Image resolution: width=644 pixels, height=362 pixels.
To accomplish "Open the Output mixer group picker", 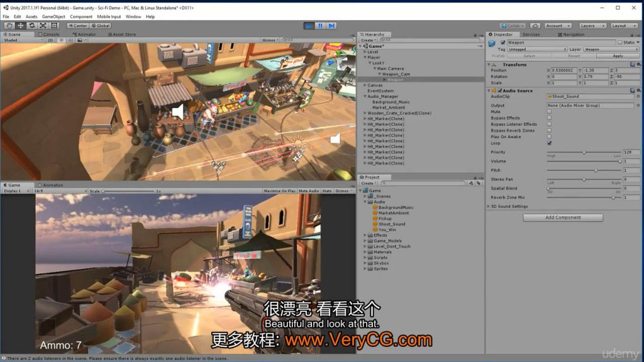I will (638, 106).
